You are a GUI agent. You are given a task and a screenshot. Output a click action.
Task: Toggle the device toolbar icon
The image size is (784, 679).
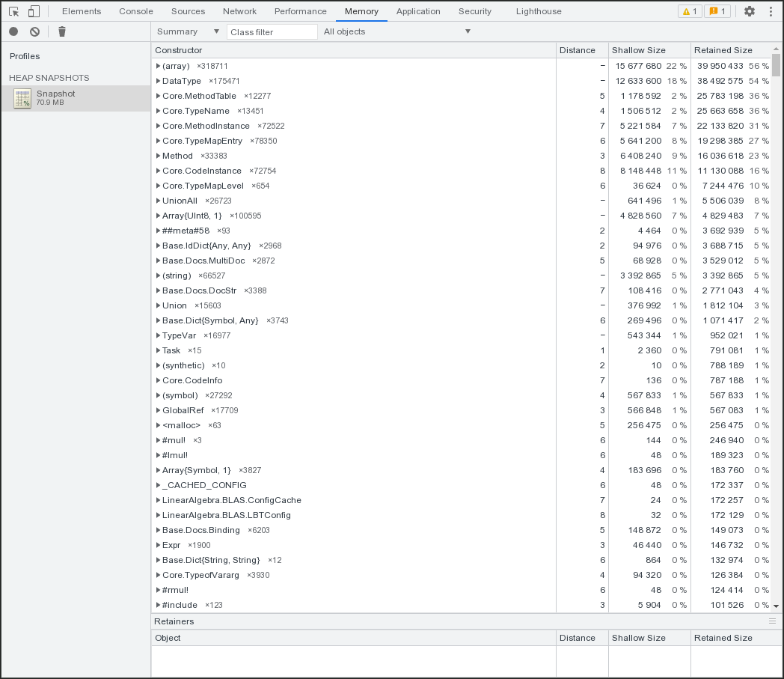[x=32, y=11]
